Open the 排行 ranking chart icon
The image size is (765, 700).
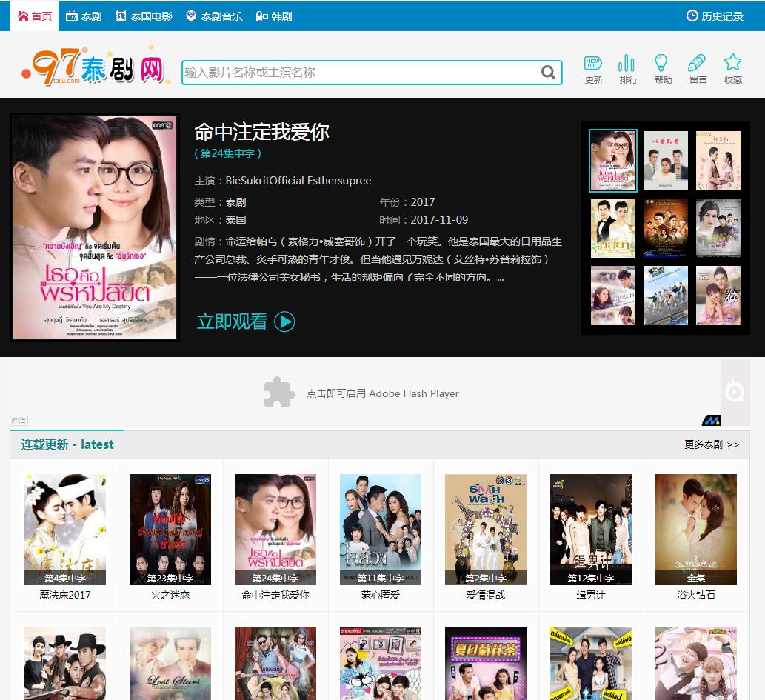click(628, 70)
